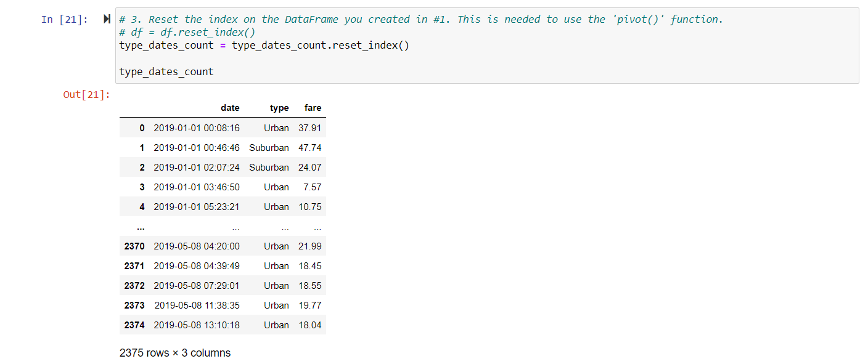This screenshot has width=868, height=364.
Task: Click the comment line '# df = df.reset_index()'
Action: tap(187, 33)
